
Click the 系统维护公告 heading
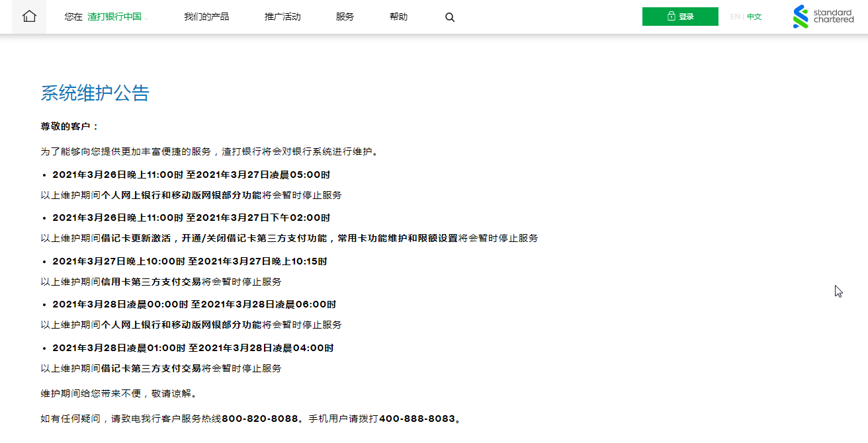click(95, 93)
